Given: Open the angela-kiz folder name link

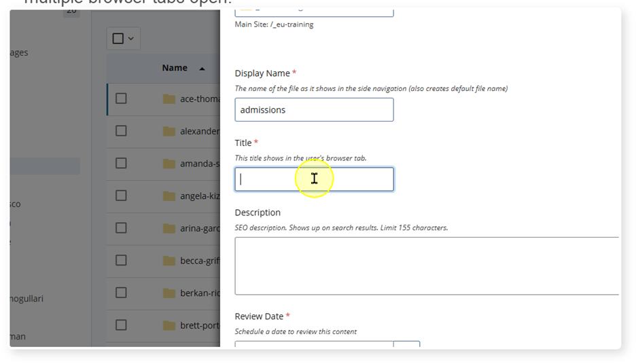Looking at the screenshot, I should (x=200, y=196).
